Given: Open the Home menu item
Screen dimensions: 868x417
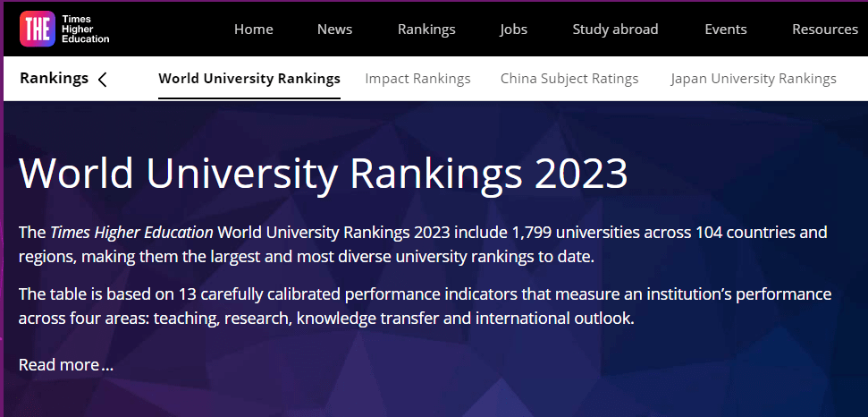Looking at the screenshot, I should click(x=254, y=30).
